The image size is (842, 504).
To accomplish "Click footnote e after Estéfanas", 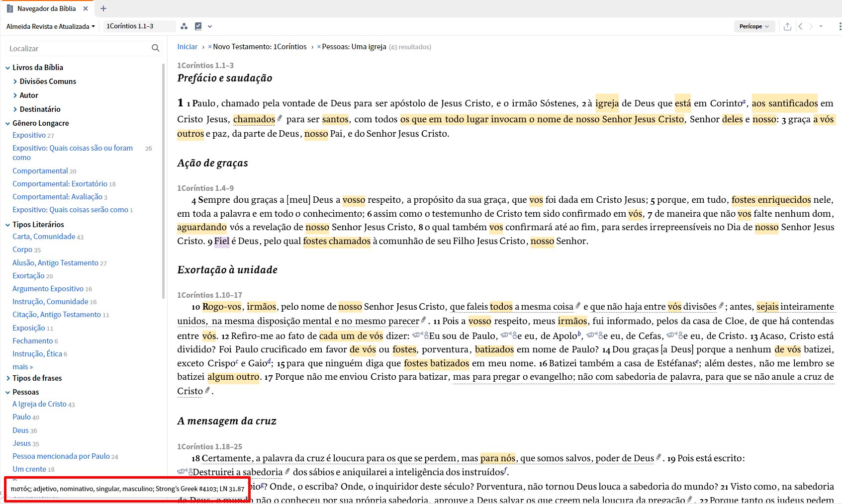I will click(697, 361).
